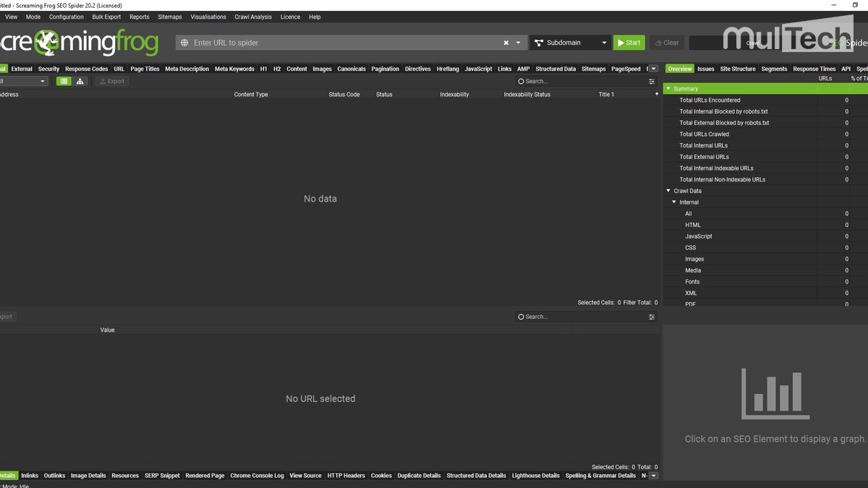Switch to the Response Codes tab
This screenshot has width=868, height=488.
86,69
